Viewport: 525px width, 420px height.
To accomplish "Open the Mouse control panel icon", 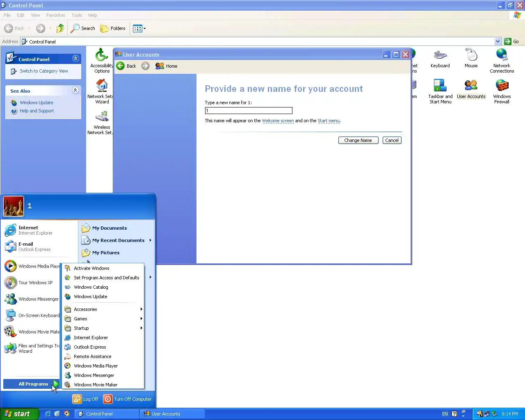I will tap(471, 58).
